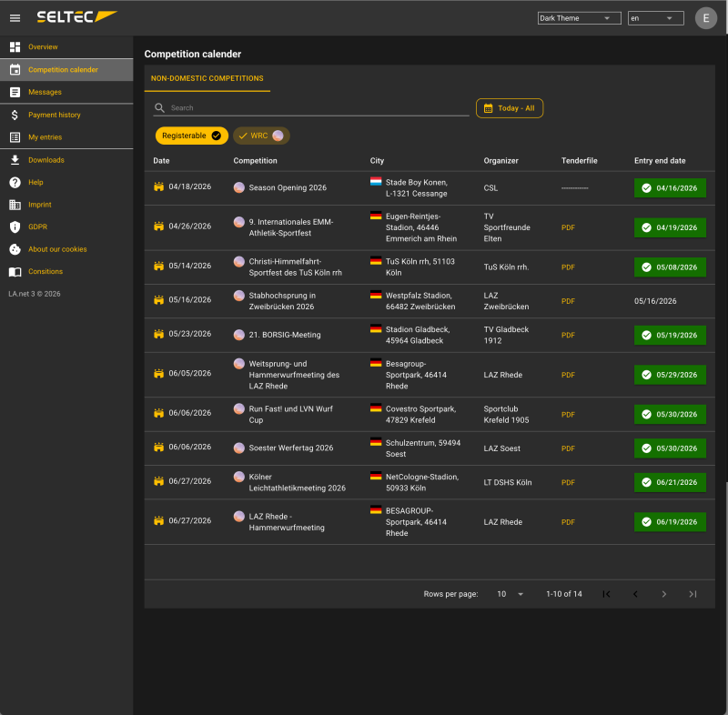Image resolution: width=728 pixels, height=715 pixels.
Task: Open PDF tenderfile for 21. BORSIG-Meeting
Action: click(568, 336)
